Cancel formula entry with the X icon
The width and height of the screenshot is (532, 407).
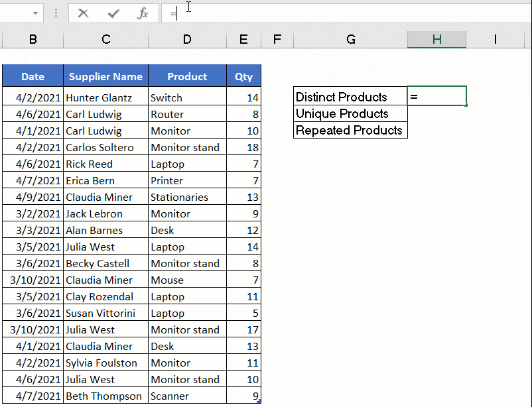click(83, 13)
